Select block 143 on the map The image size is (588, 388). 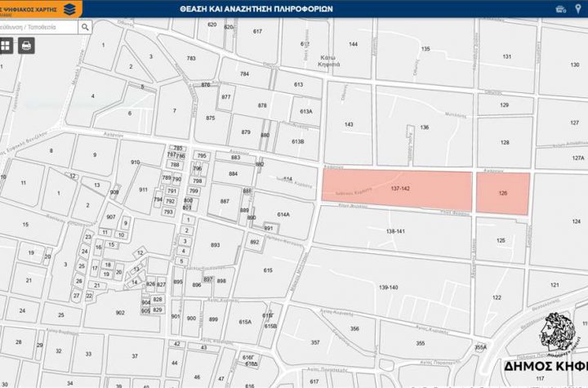349,125
